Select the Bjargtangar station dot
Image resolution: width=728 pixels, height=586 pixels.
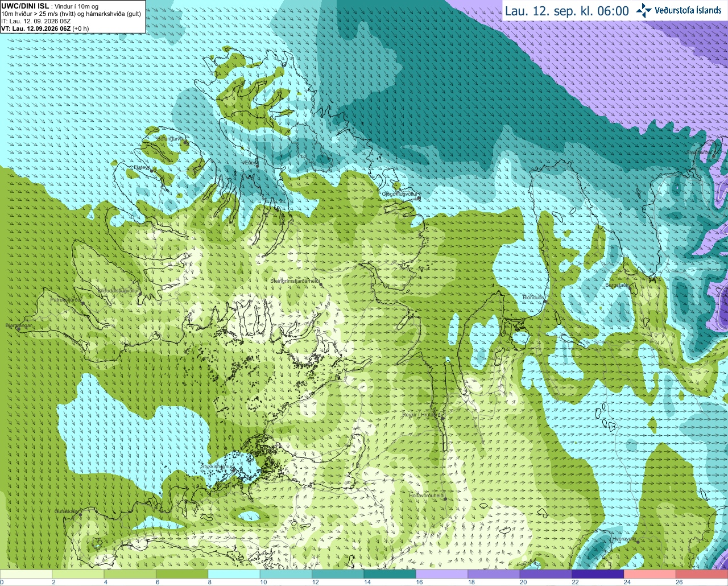coord(19,329)
